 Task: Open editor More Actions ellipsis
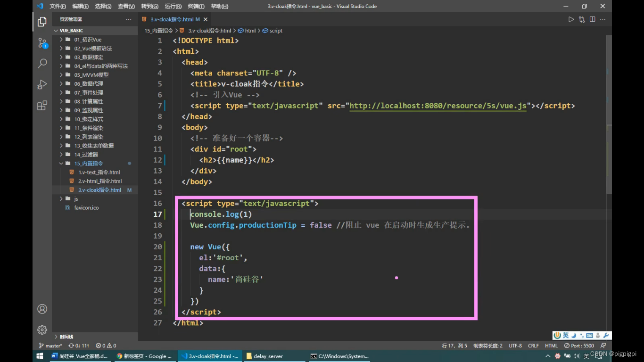click(603, 19)
